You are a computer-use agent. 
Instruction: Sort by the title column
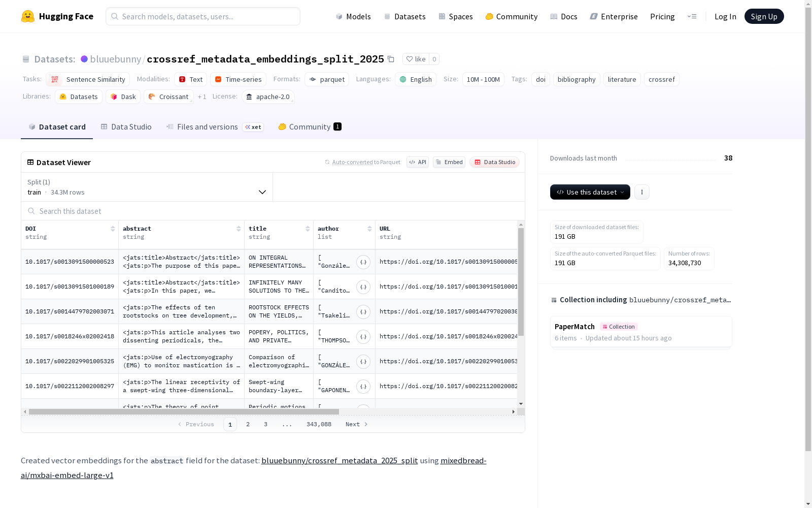[308, 229]
